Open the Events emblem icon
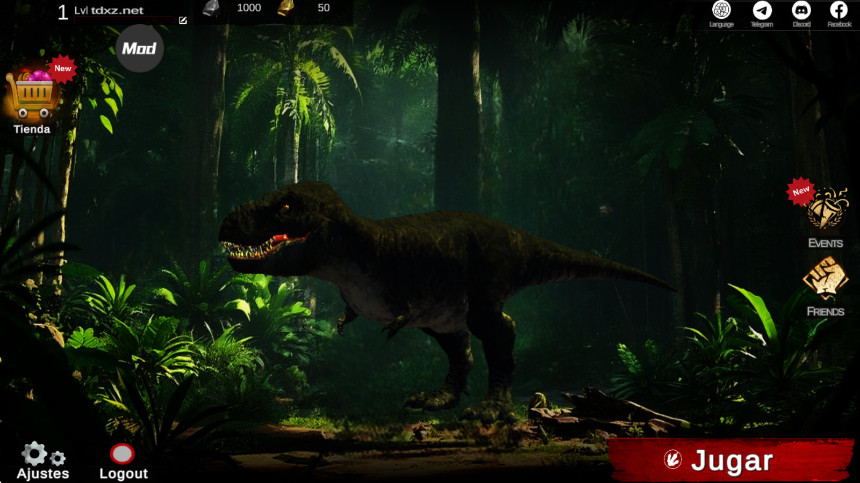Viewport: 860px width, 483px height. point(827,209)
